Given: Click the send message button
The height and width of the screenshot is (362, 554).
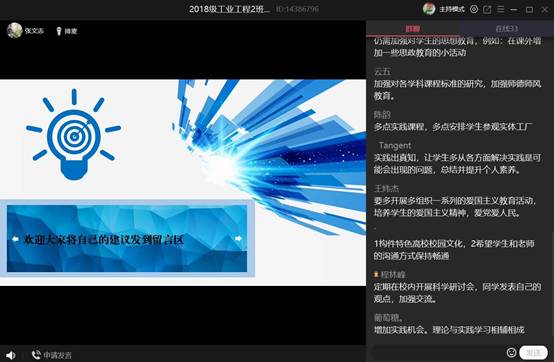Looking at the screenshot, I should [x=533, y=352].
